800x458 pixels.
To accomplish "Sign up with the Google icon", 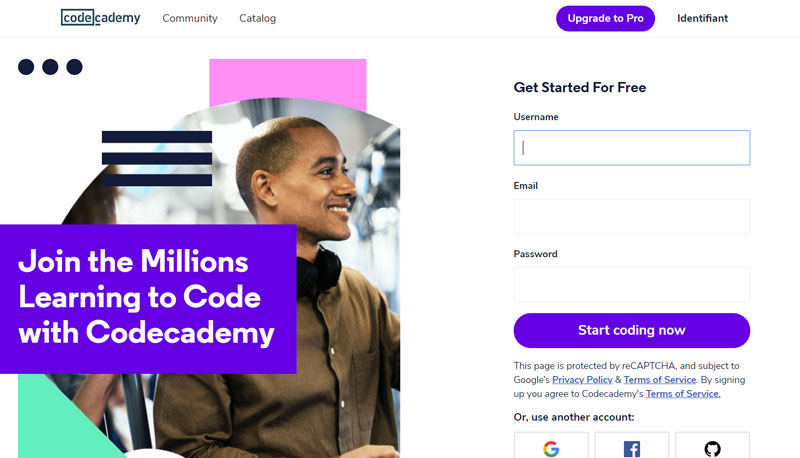I will (x=551, y=445).
